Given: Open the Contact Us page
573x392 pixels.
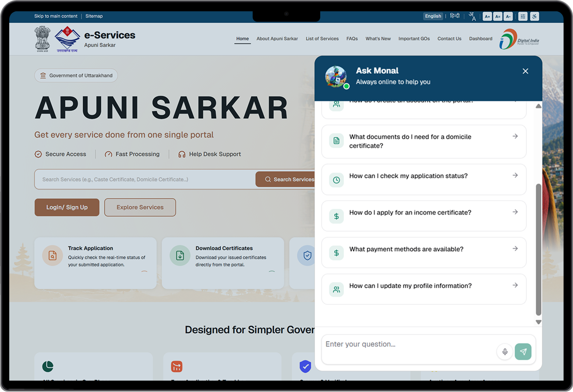Looking at the screenshot, I should tap(449, 39).
